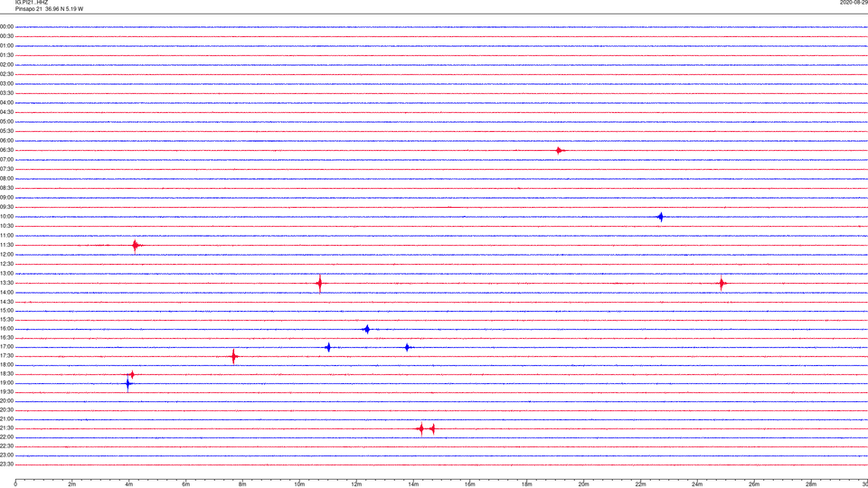Click the 04:30 time label
The height and width of the screenshot is (488, 868).
pyautogui.click(x=6, y=112)
